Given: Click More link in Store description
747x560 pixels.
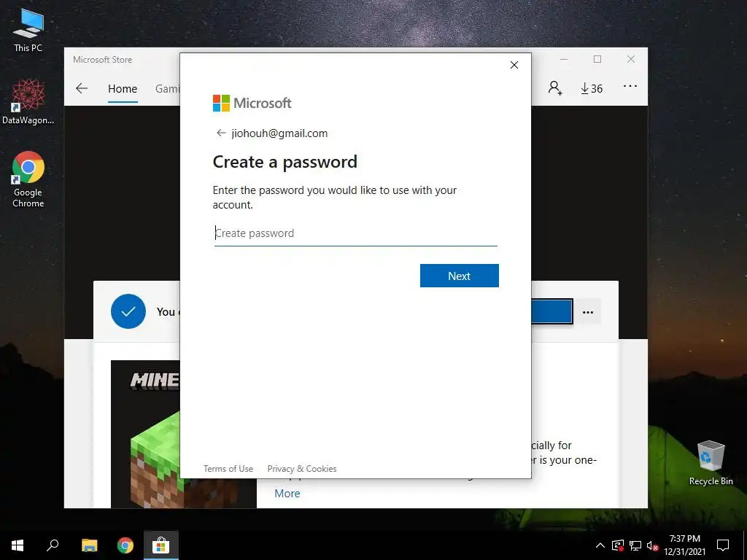Looking at the screenshot, I should (x=287, y=494).
